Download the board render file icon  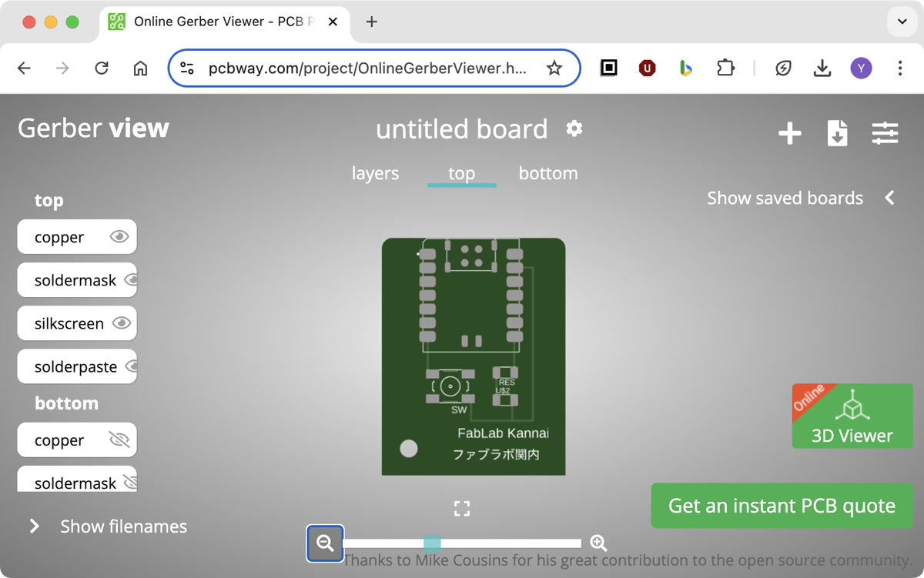pyautogui.click(x=838, y=133)
